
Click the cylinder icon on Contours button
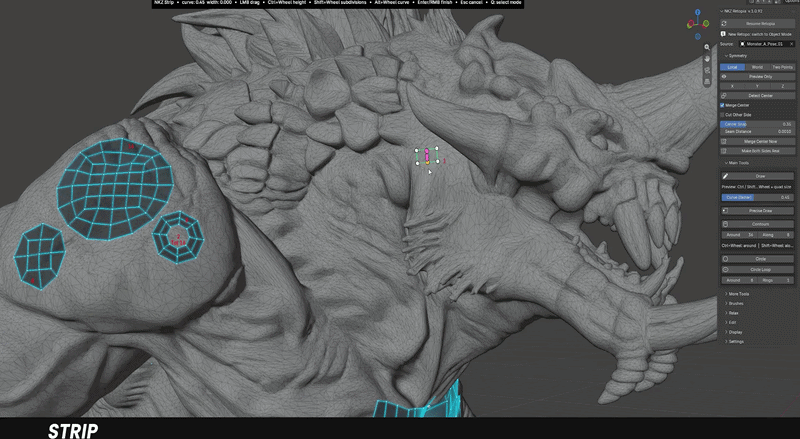(725, 224)
